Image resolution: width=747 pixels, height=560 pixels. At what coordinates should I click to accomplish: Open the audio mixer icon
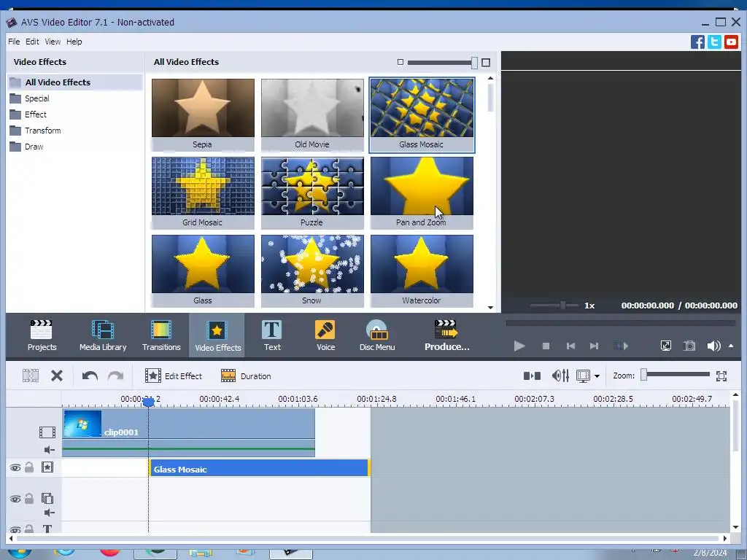coord(560,376)
